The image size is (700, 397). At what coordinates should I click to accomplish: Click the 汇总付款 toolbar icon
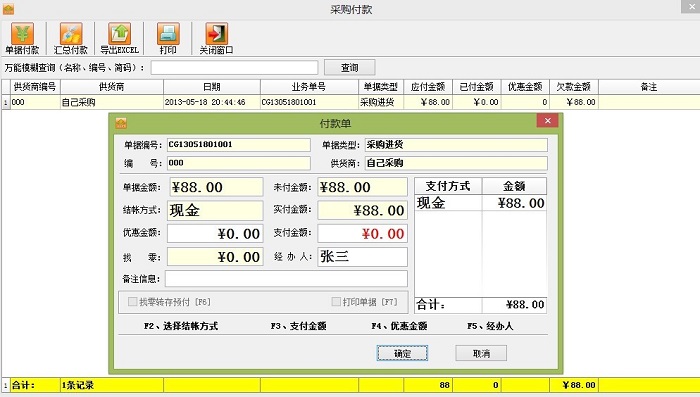[x=71, y=38]
